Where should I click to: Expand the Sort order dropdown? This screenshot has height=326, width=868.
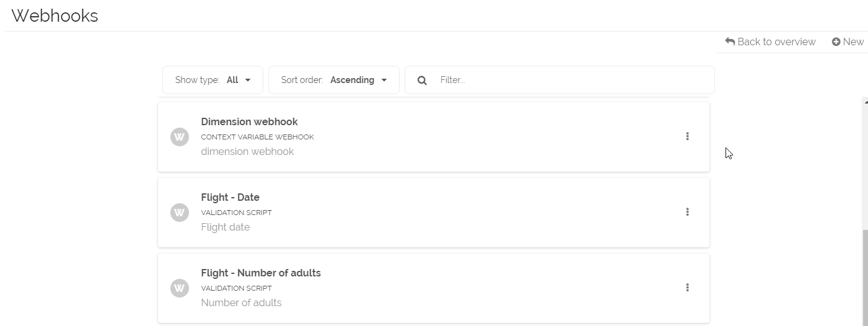click(x=333, y=80)
